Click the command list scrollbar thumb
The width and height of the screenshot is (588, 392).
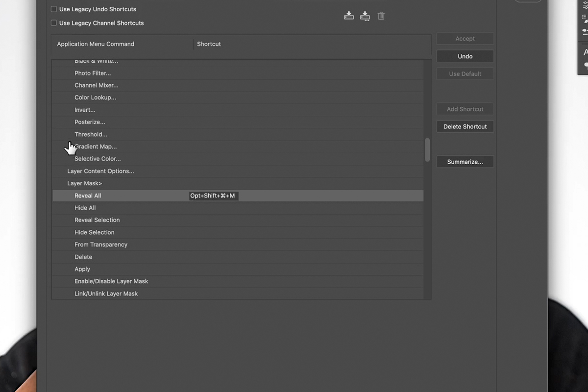[x=426, y=149]
